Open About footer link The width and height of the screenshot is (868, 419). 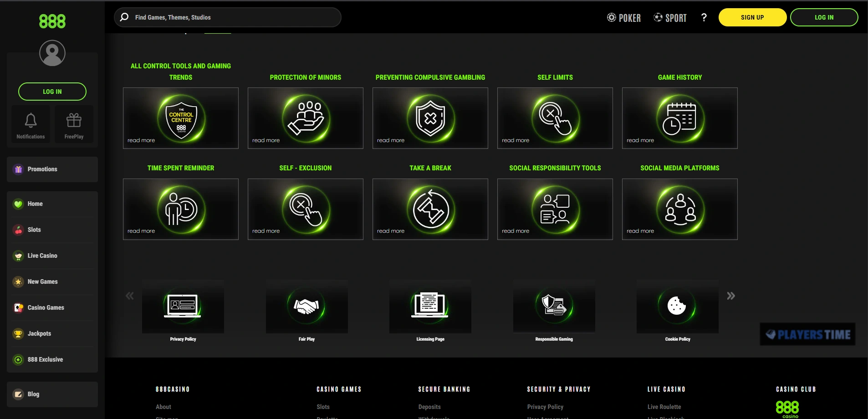point(163,407)
